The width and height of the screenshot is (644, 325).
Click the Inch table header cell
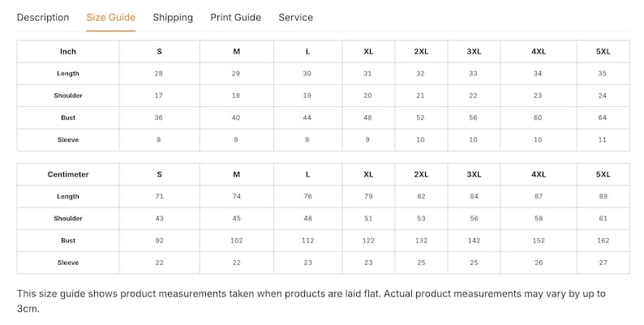(68, 52)
